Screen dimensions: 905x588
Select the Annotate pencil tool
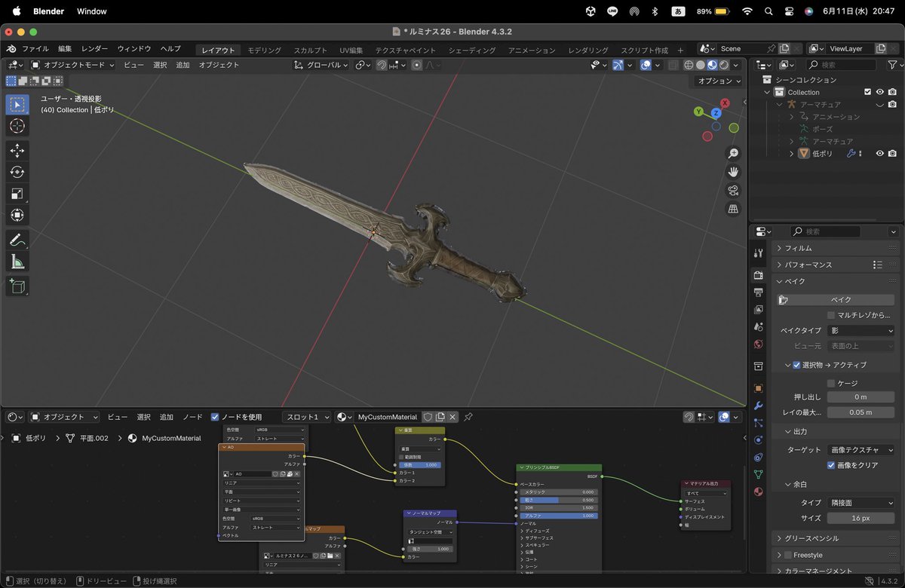[17, 240]
